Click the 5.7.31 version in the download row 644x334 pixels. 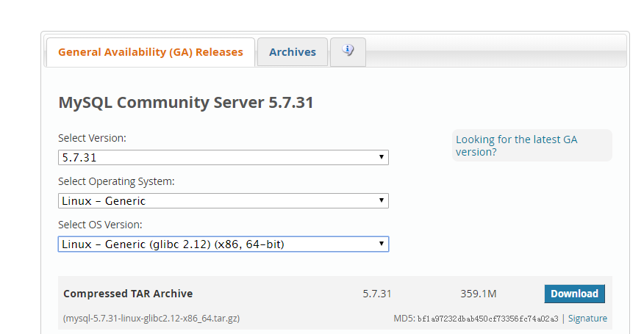point(377,294)
